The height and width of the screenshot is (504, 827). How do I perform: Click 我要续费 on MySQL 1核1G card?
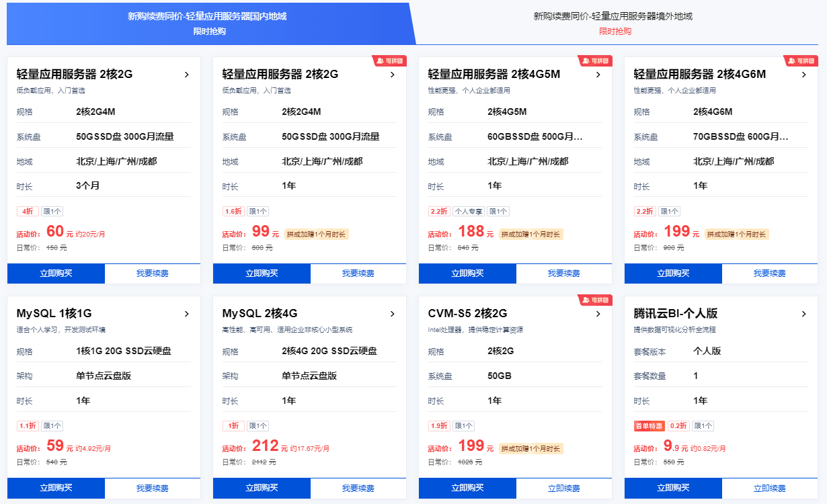(153, 488)
